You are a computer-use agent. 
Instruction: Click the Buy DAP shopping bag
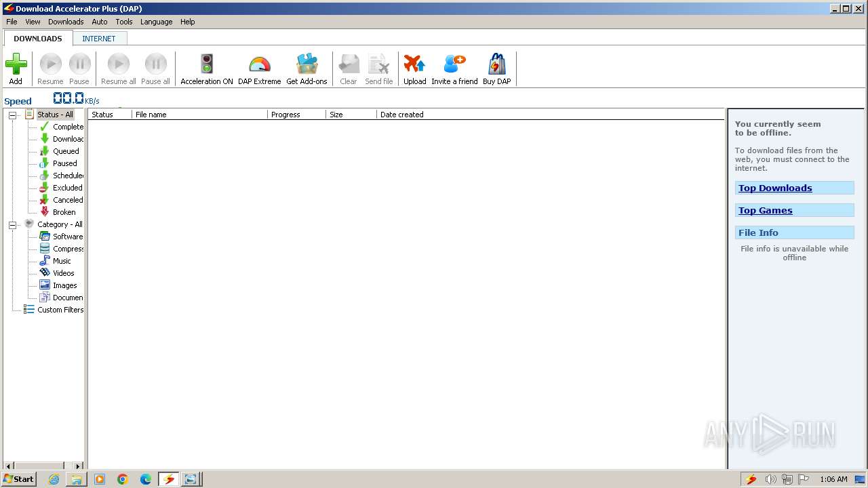(x=496, y=64)
